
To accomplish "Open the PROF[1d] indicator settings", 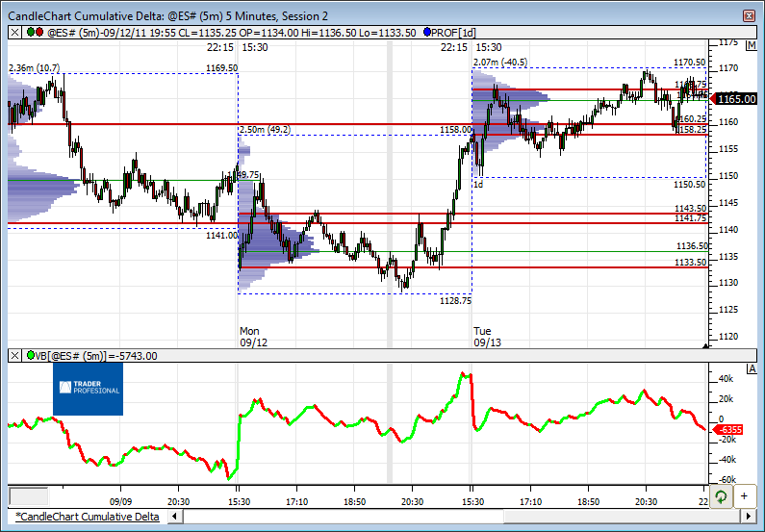I will (x=453, y=33).
